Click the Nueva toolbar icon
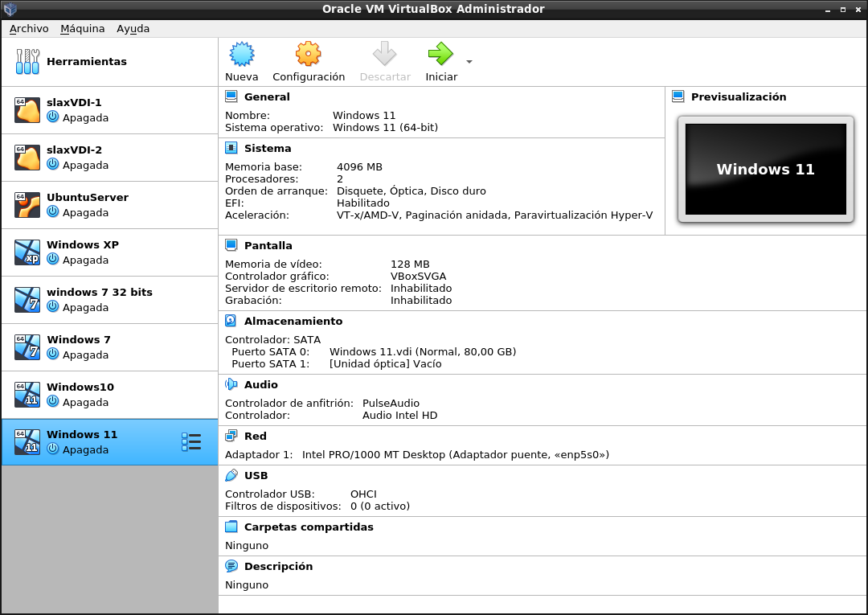This screenshot has height=615, width=868. coord(241,55)
